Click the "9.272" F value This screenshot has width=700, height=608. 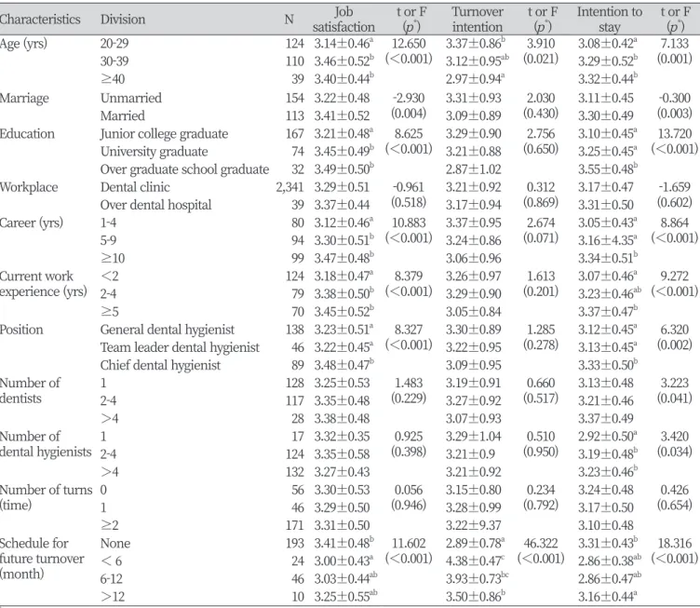[x=674, y=276]
